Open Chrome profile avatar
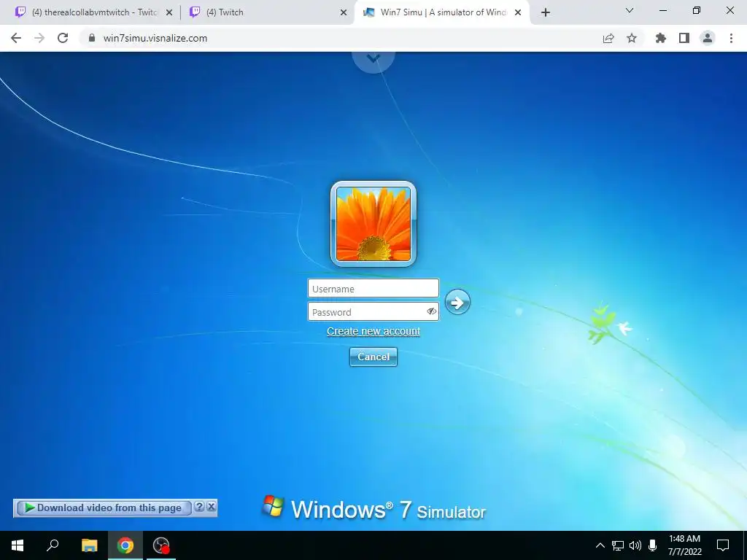 point(708,38)
